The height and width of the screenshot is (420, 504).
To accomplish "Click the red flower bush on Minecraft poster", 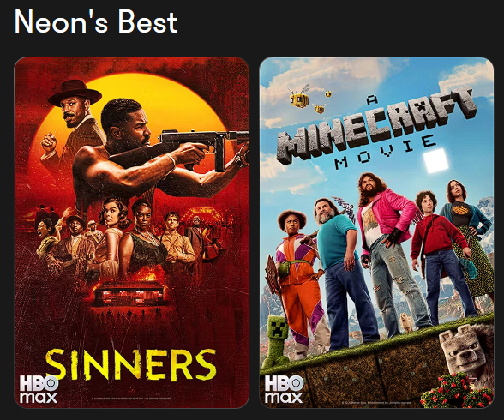I will [x=456, y=391].
